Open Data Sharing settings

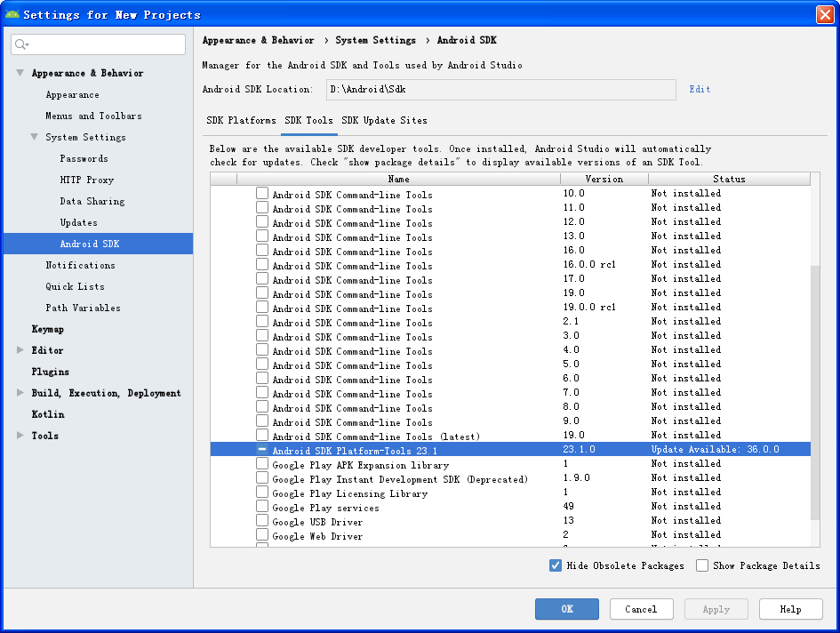click(92, 202)
